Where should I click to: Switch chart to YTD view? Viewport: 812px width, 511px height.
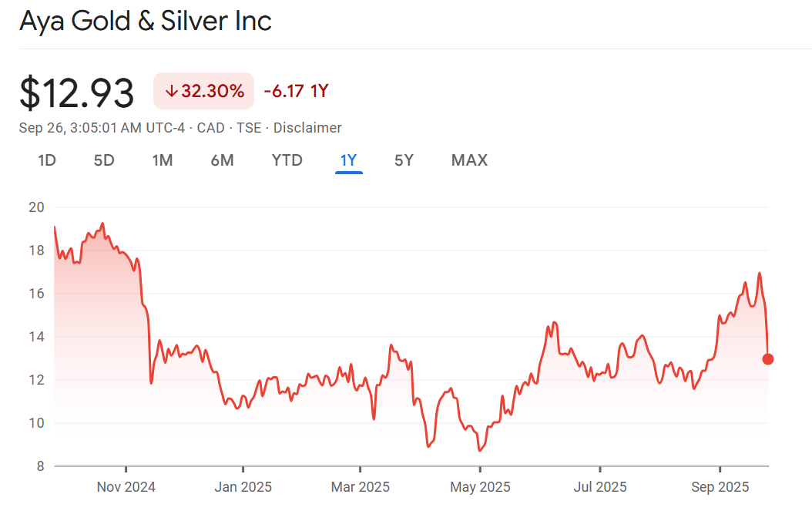[x=287, y=160]
